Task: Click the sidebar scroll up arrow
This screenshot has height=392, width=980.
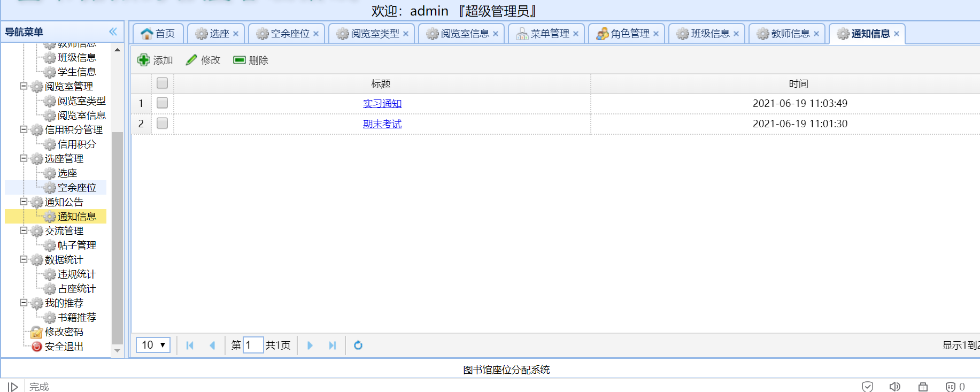Action: (x=117, y=50)
